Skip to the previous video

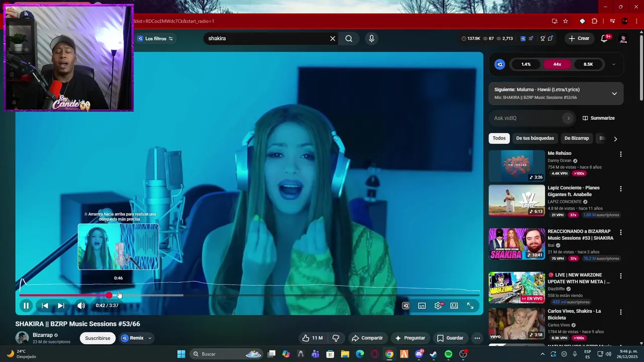point(45,306)
